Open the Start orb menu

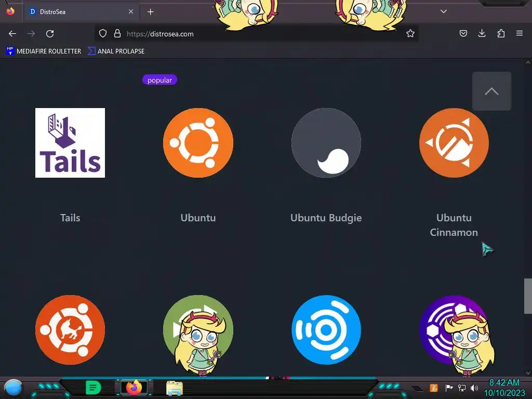[14, 388]
